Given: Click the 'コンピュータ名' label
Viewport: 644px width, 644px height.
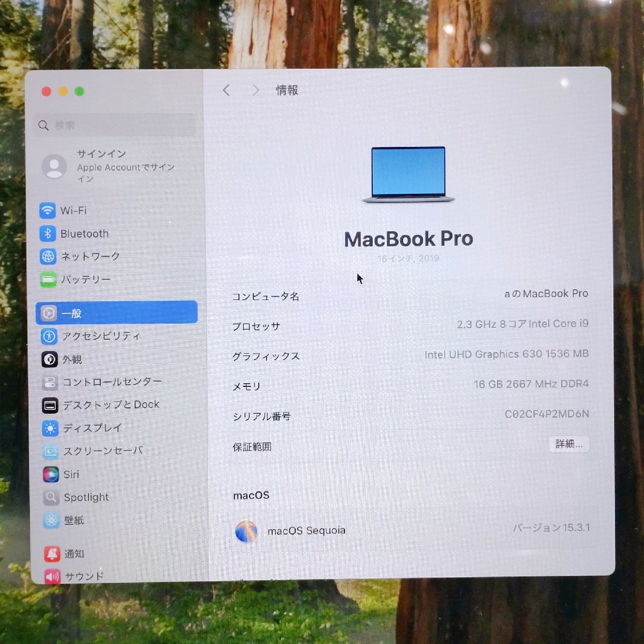Looking at the screenshot, I should point(266,296).
